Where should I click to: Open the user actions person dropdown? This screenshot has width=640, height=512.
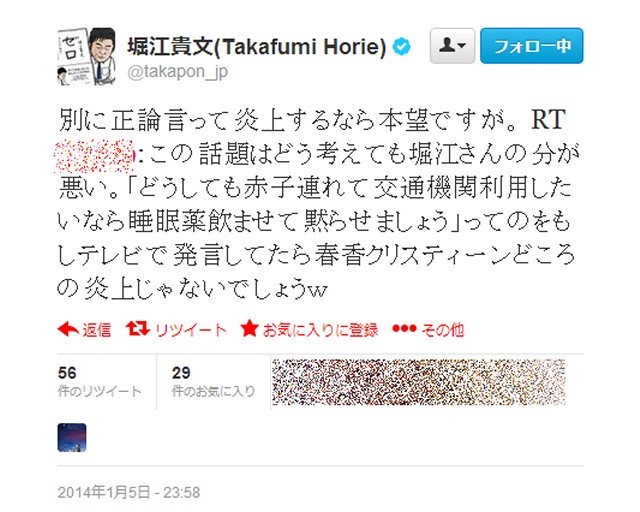pyautogui.click(x=452, y=46)
